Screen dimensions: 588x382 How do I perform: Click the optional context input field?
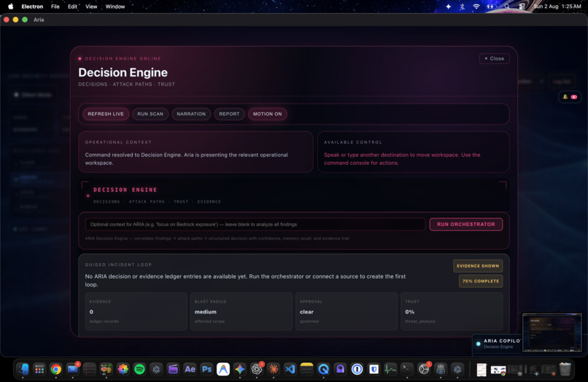point(255,225)
